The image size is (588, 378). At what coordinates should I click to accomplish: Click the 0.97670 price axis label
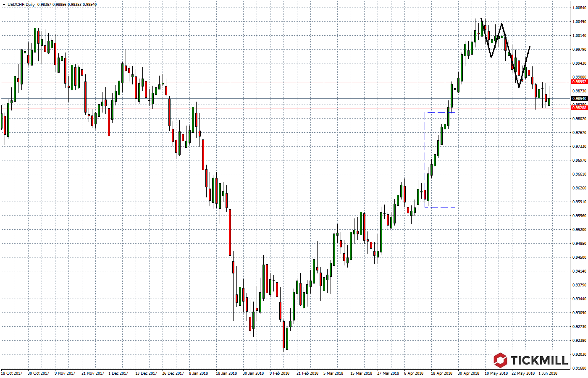[x=579, y=132]
